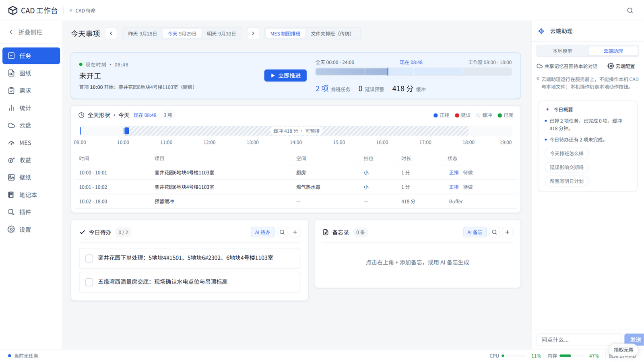Click the all-day progress bar near 现在 08:48
The width and height of the screenshot is (644, 362).
tap(413, 72)
